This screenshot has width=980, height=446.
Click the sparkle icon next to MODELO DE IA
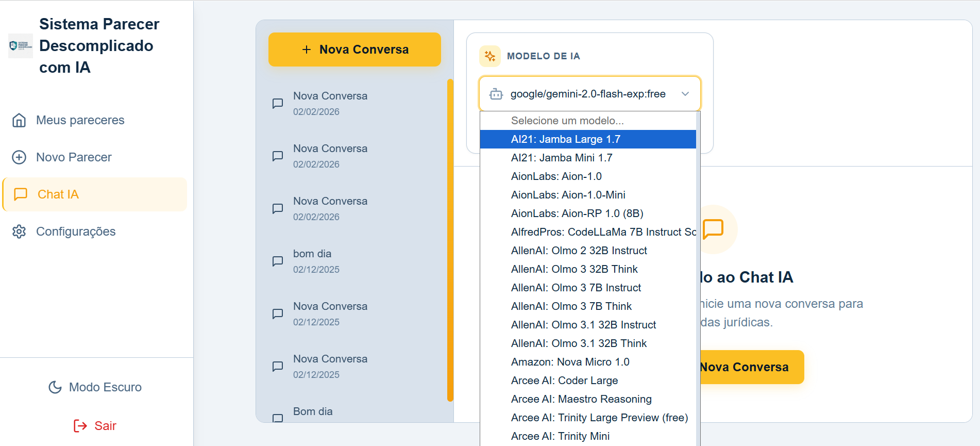click(x=490, y=56)
